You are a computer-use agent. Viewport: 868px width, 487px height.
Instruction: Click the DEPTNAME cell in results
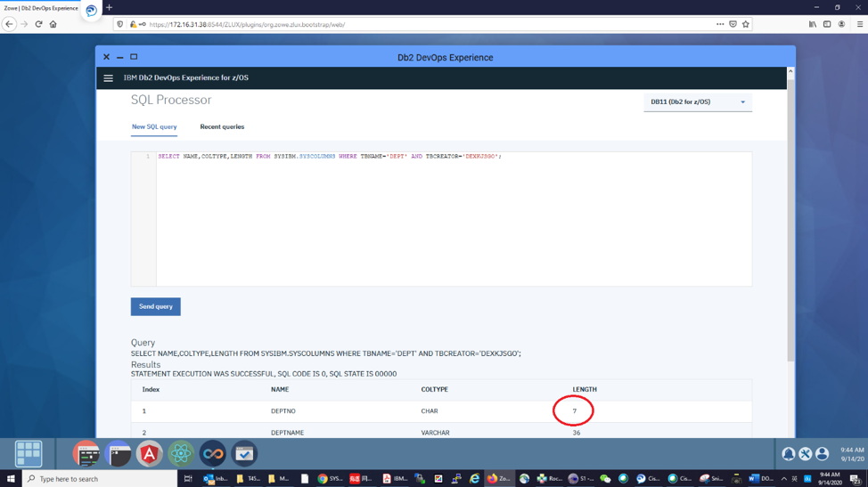(287, 433)
